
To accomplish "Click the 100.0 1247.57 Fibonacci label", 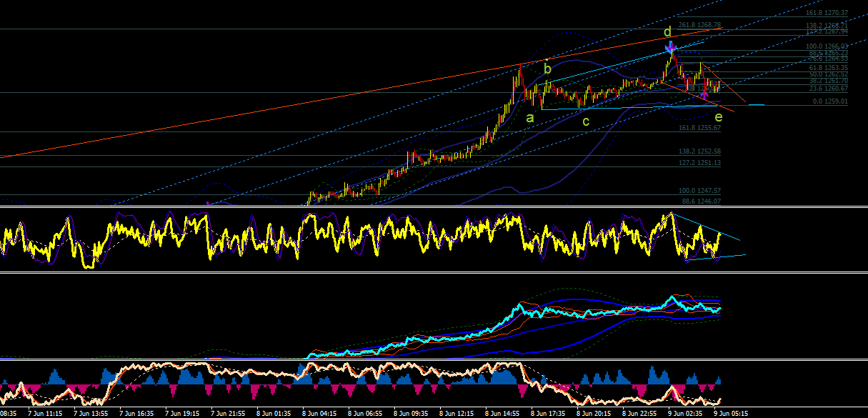I will (x=699, y=191).
